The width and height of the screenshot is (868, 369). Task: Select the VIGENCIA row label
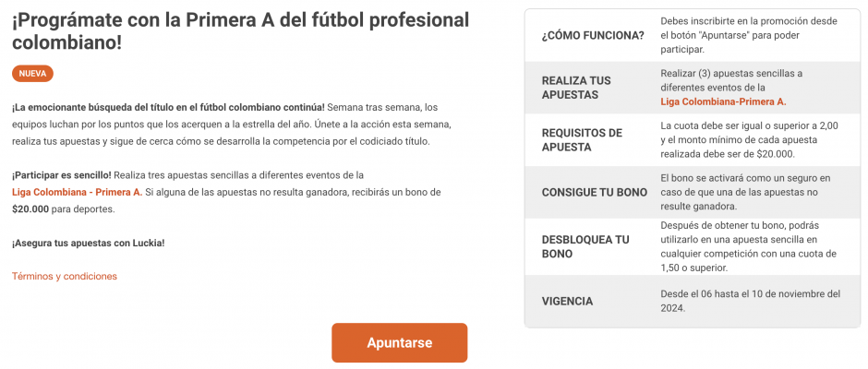567,302
